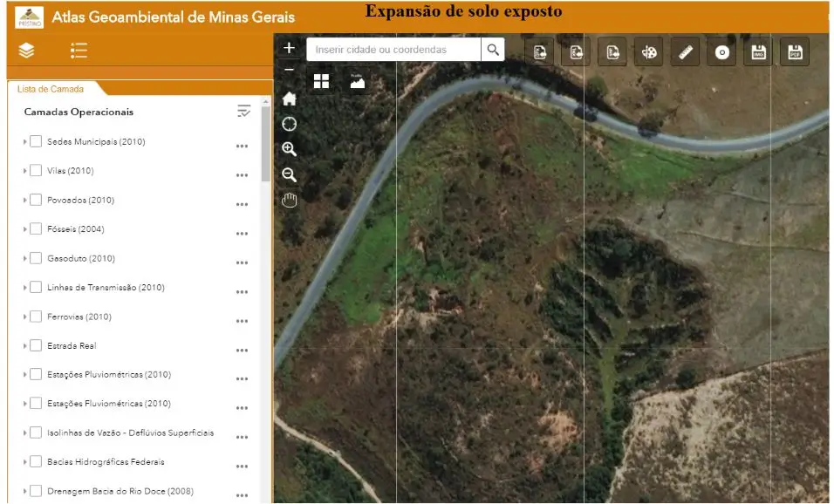Check the Gasoduto (2010) layer box
This screenshot has height=504, width=834.
pyautogui.click(x=36, y=258)
